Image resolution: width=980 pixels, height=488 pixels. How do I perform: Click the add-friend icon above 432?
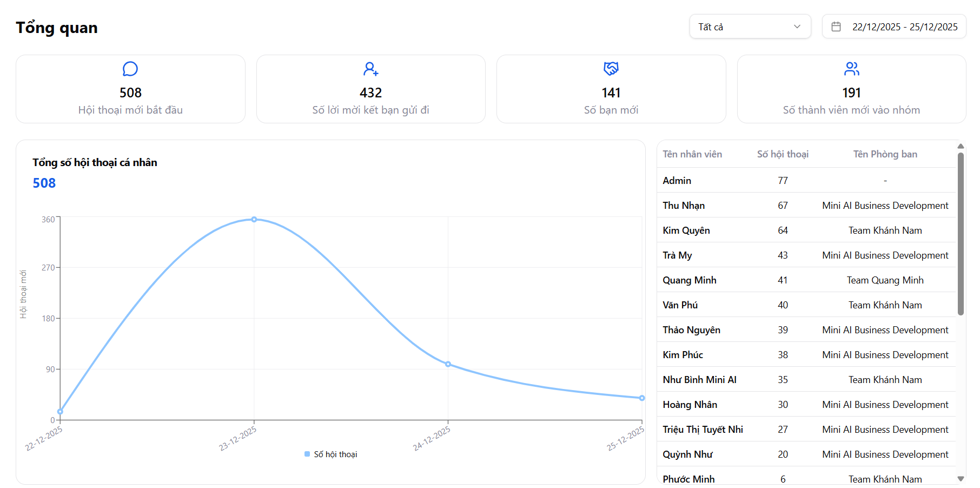coord(370,69)
